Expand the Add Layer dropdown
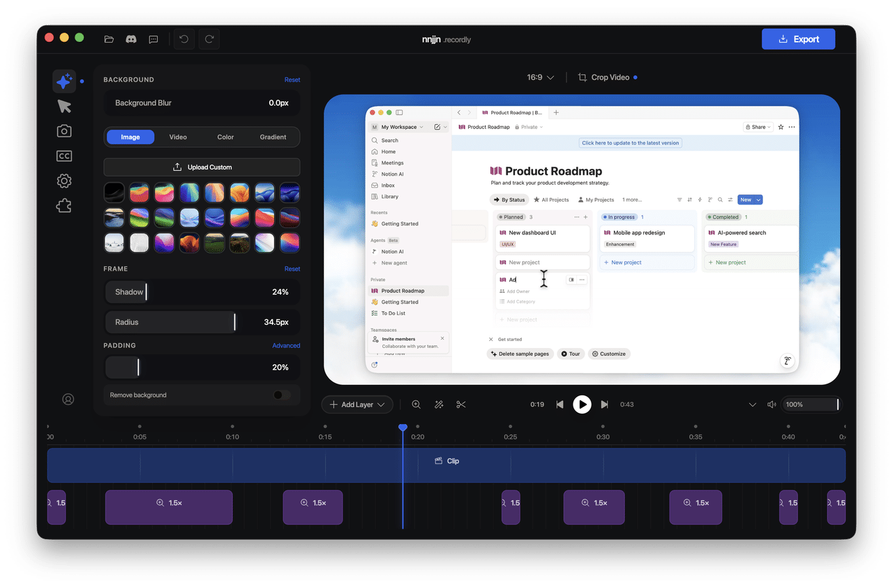The height and width of the screenshot is (588, 893). [x=357, y=405]
